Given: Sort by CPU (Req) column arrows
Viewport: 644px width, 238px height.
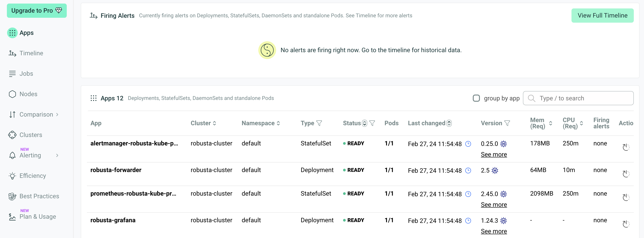Looking at the screenshot, I should point(581,123).
